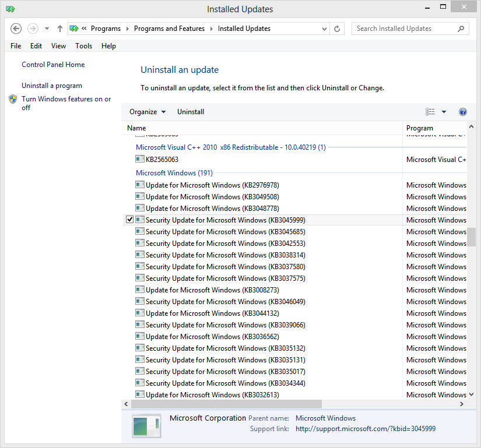Open help with the blue question icon
This screenshot has height=448, width=481.
coord(462,112)
